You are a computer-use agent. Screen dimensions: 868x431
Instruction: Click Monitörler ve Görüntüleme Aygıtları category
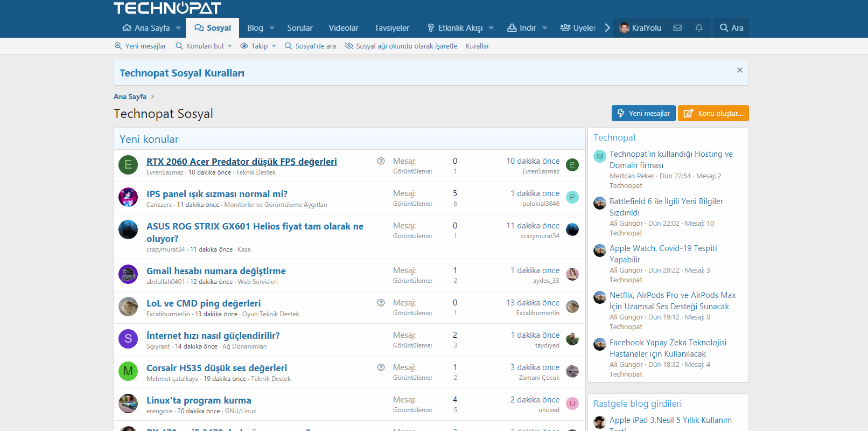276,205
